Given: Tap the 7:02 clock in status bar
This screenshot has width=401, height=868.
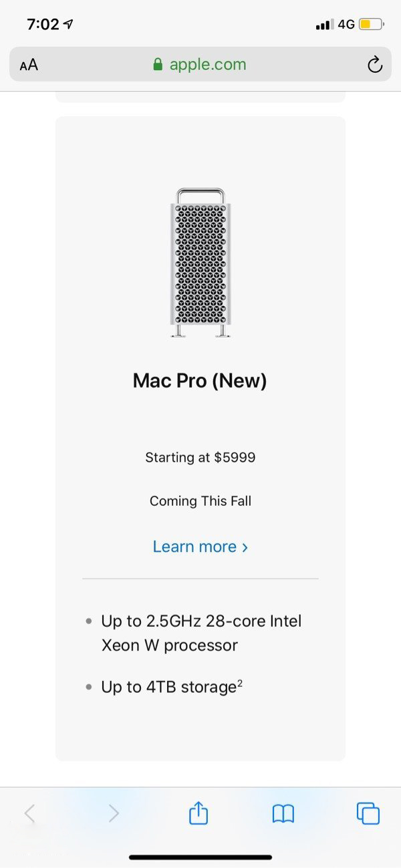Looking at the screenshot, I should [x=43, y=25].
